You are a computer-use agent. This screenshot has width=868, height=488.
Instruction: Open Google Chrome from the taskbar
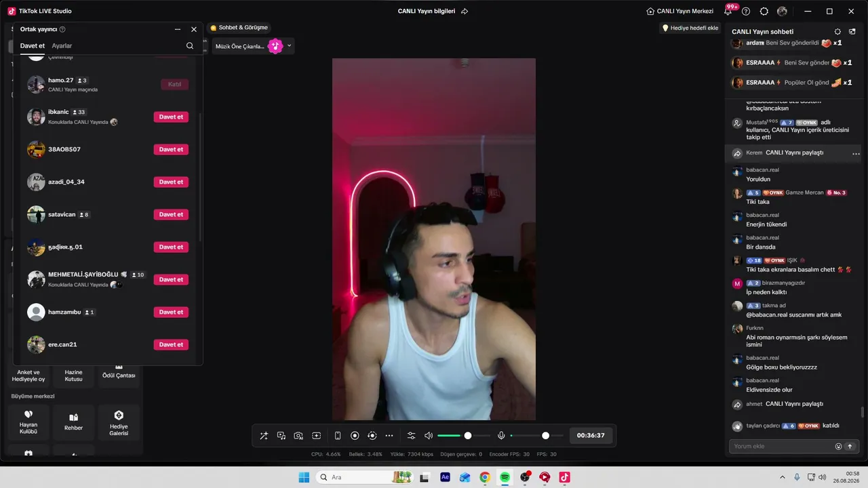(x=484, y=477)
